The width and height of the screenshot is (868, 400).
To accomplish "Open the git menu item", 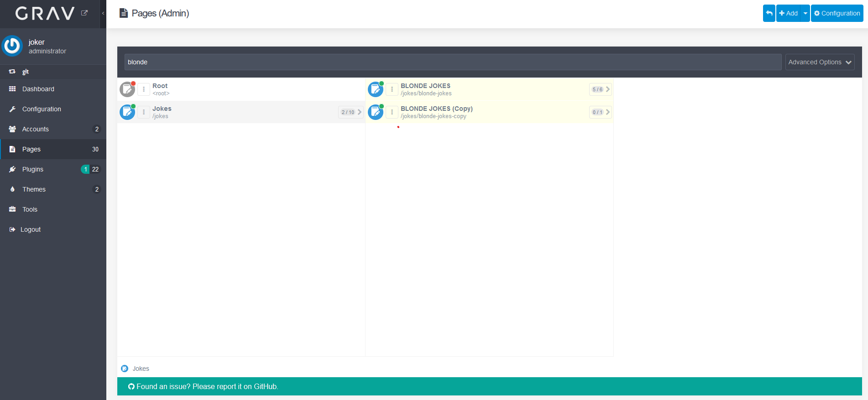I will 53,72.
